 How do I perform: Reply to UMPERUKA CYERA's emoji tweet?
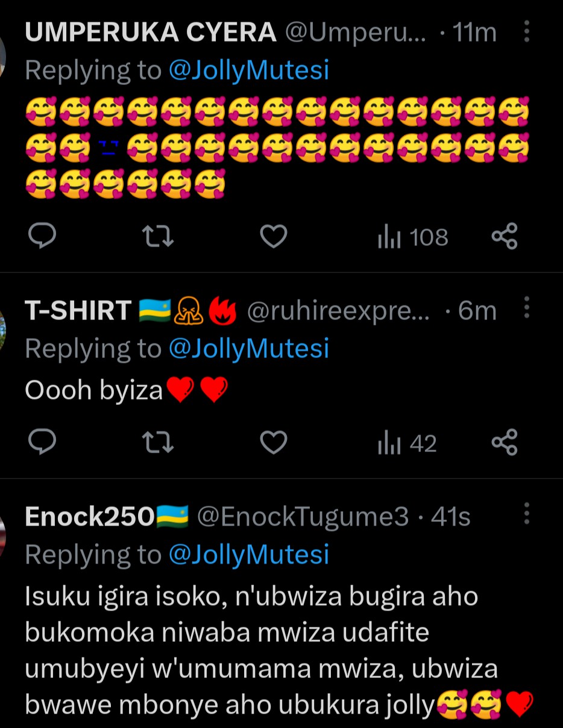coord(42,236)
